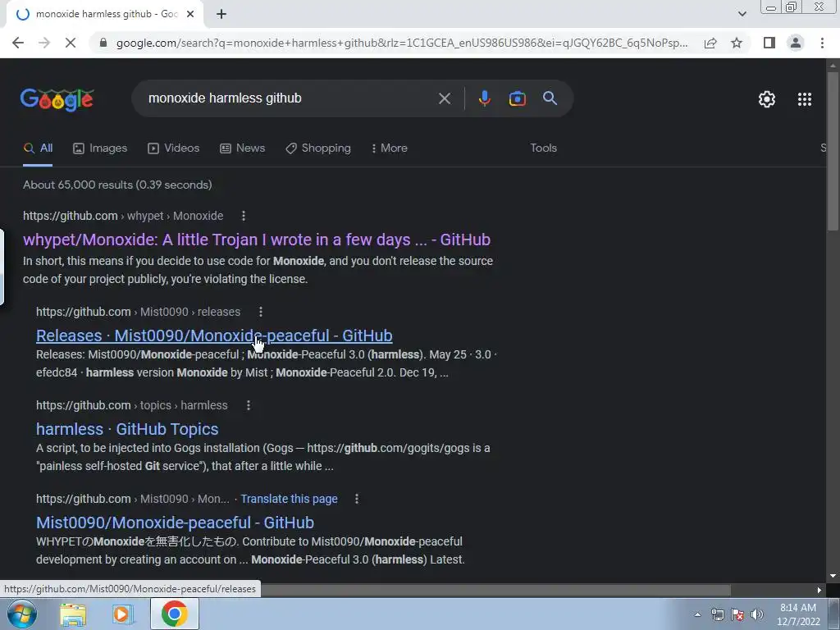Screen dimensions: 840x630
Task: Switch to Images results tab
Action: pos(100,148)
